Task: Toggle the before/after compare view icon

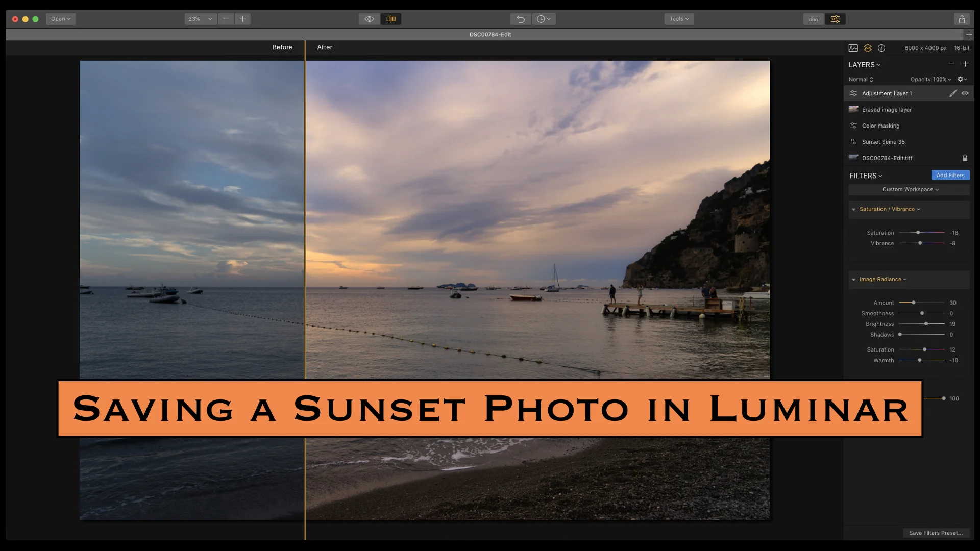Action: pyautogui.click(x=391, y=19)
